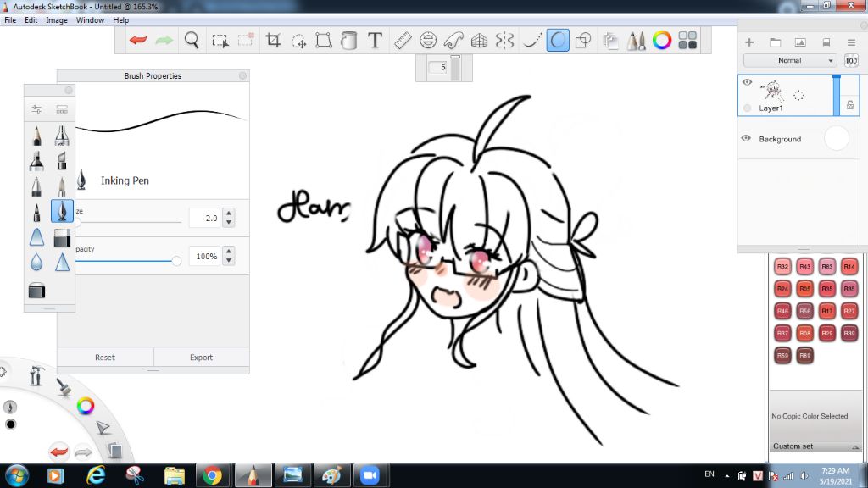Screen dimensions: 868x488
Task: Open the Window menu
Action: (90, 20)
